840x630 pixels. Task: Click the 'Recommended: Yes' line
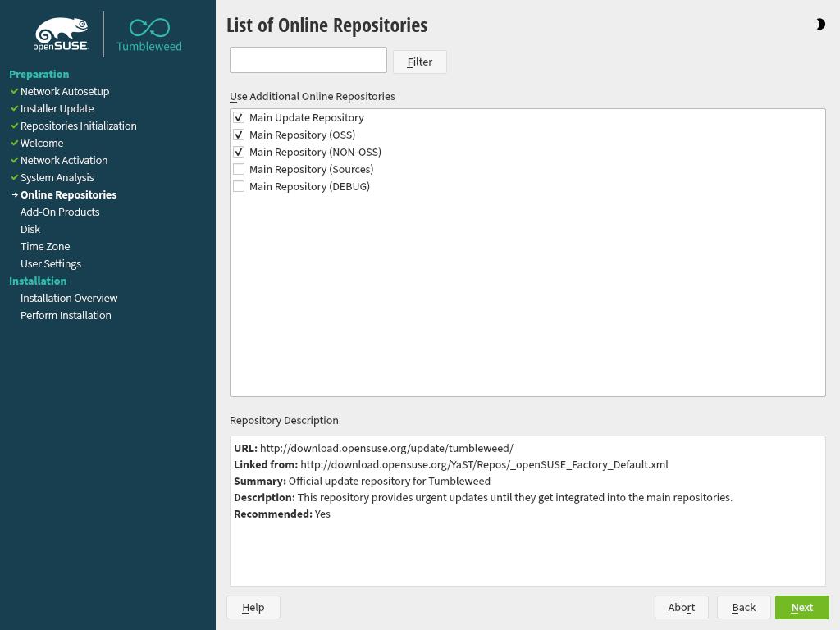(x=282, y=514)
